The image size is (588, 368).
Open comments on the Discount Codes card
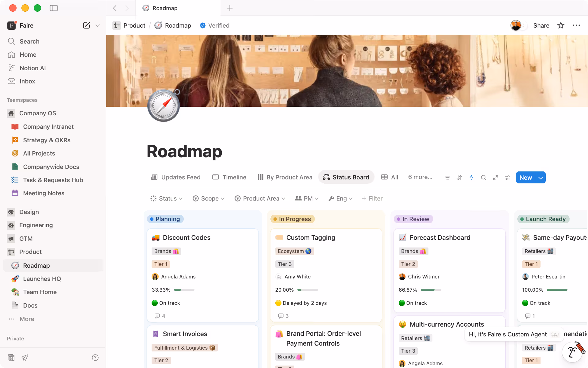pos(159,316)
